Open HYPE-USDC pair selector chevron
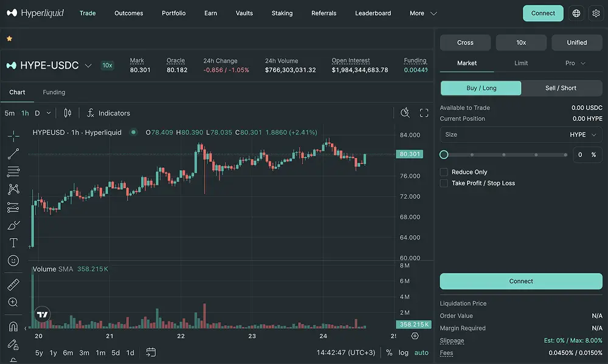This screenshot has width=608, height=364. tap(88, 66)
